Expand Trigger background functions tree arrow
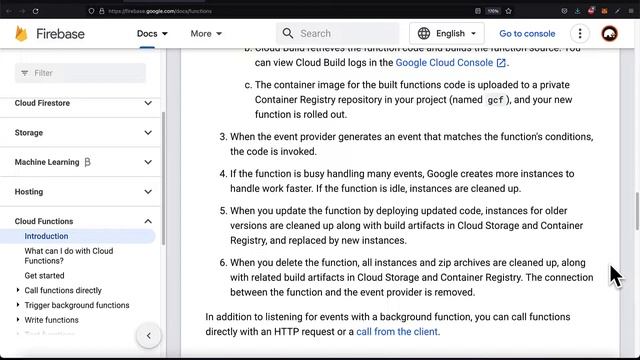 coord(18,305)
